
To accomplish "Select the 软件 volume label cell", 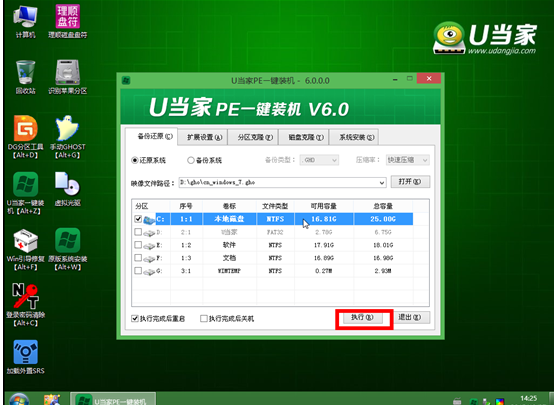I will click(229, 245).
